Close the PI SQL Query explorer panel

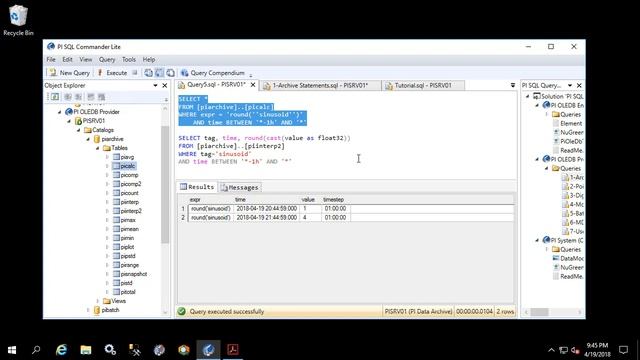(579, 85)
